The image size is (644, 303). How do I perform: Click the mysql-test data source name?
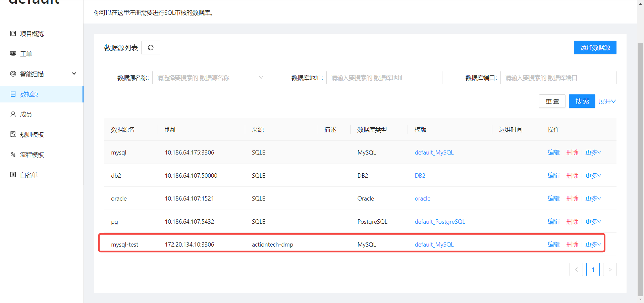pos(124,244)
